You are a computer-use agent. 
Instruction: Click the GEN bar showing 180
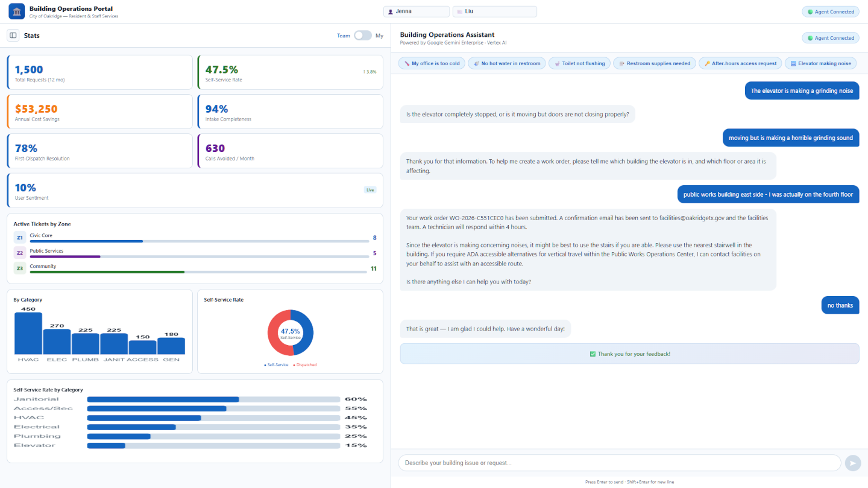[171, 346]
